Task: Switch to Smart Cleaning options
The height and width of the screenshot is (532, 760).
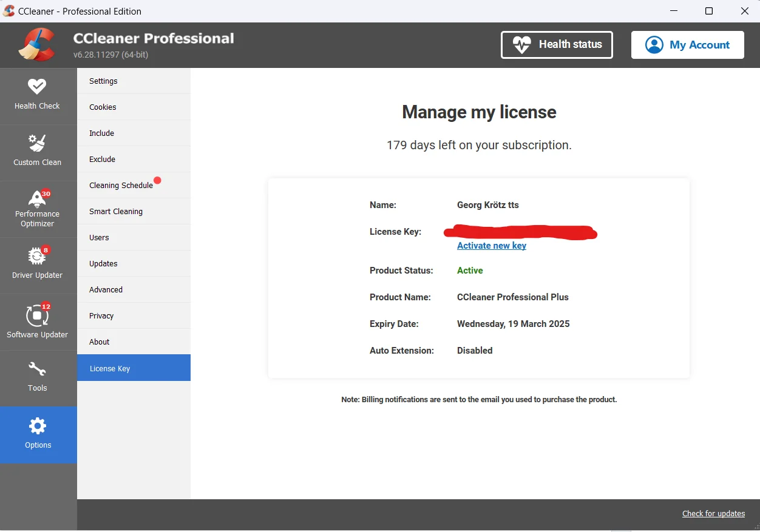Action: [x=134, y=211]
